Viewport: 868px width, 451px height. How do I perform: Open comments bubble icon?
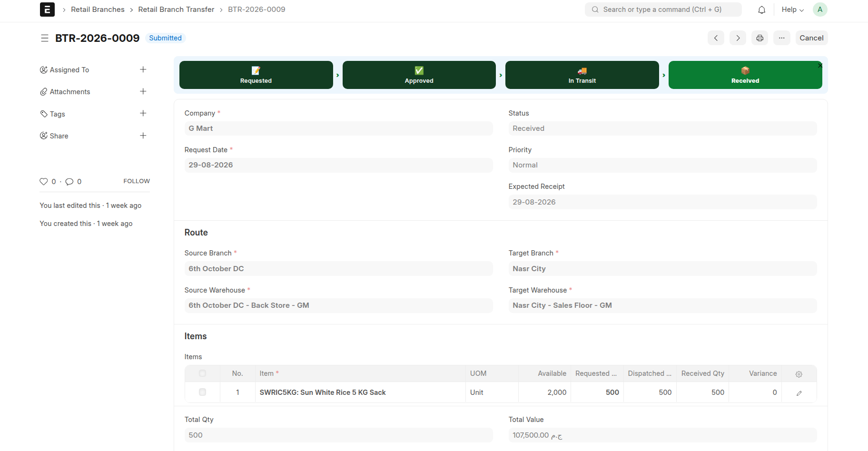click(x=69, y=182)
